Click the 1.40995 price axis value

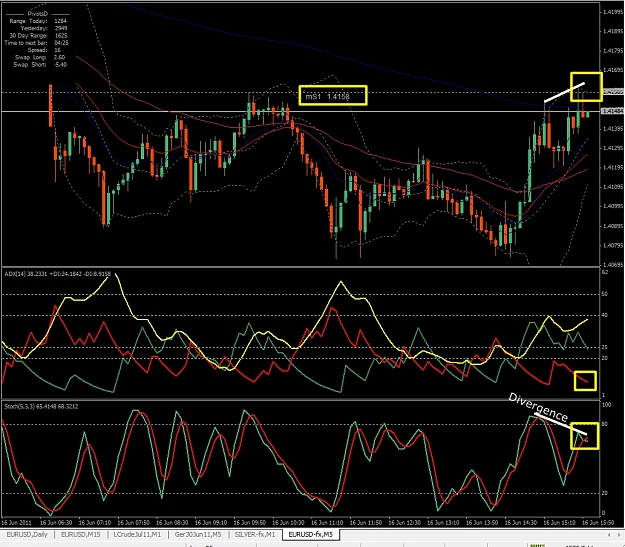(613, 207)
